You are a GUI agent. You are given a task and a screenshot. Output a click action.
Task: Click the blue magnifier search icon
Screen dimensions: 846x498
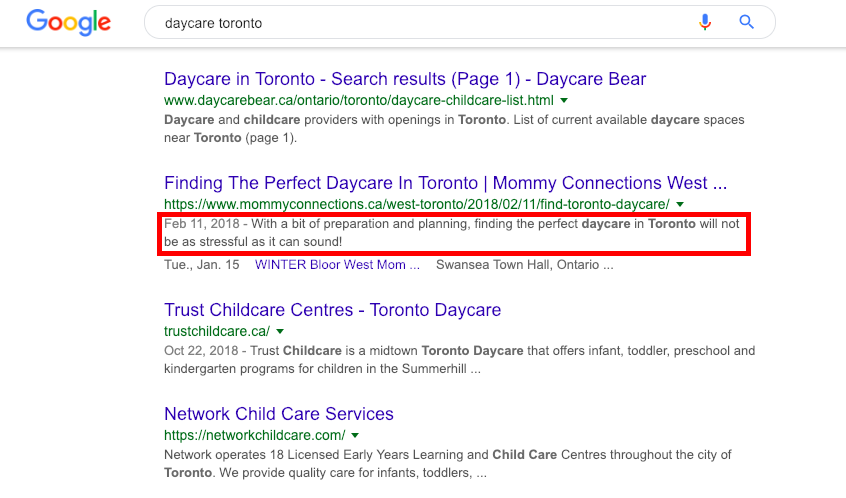[747, 22]
